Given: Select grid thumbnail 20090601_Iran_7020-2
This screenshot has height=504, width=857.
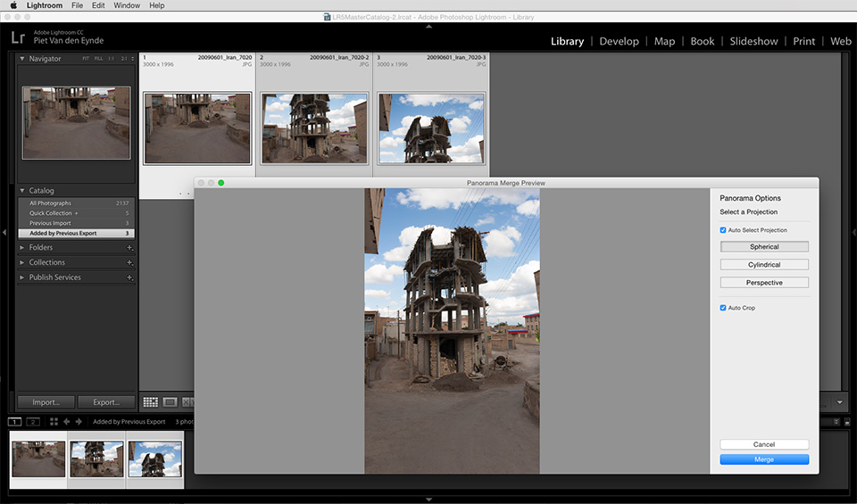Looking at the screenshot, I should click(314, 128).
